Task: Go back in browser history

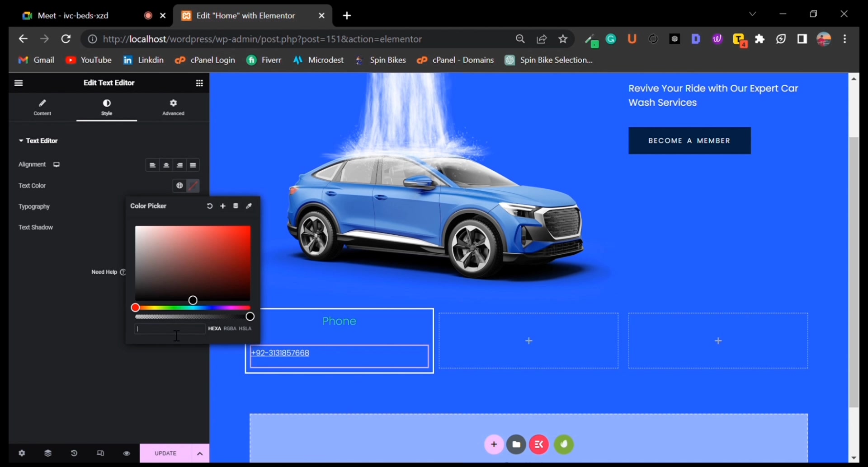Action: click(23, 39)
